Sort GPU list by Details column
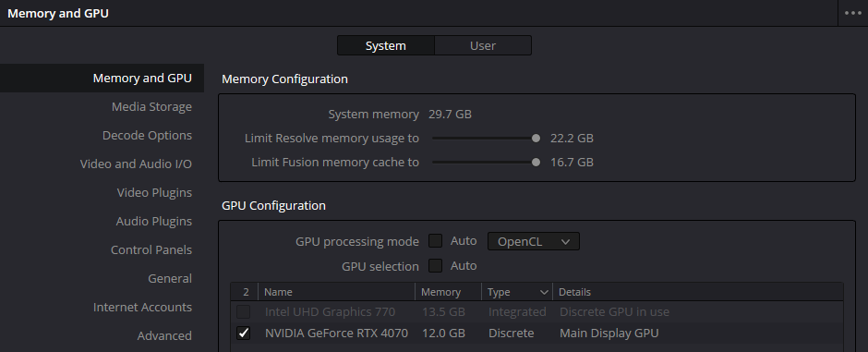 [x=698, y=292]
